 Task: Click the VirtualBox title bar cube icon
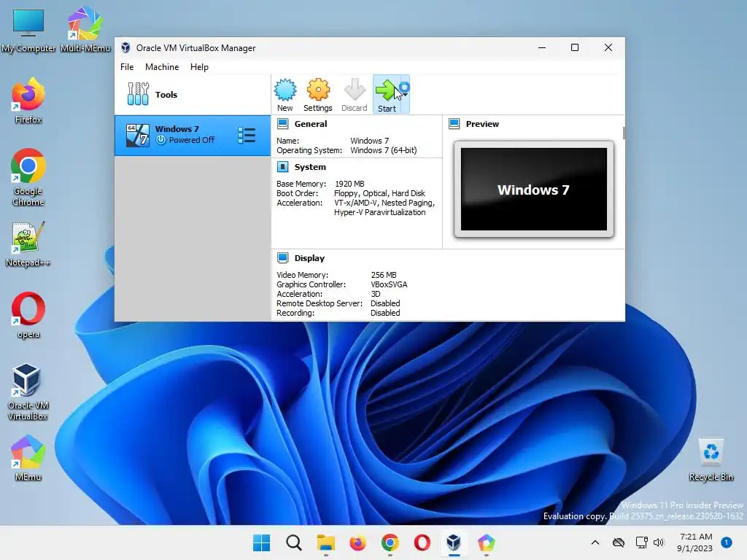(125, 47)
